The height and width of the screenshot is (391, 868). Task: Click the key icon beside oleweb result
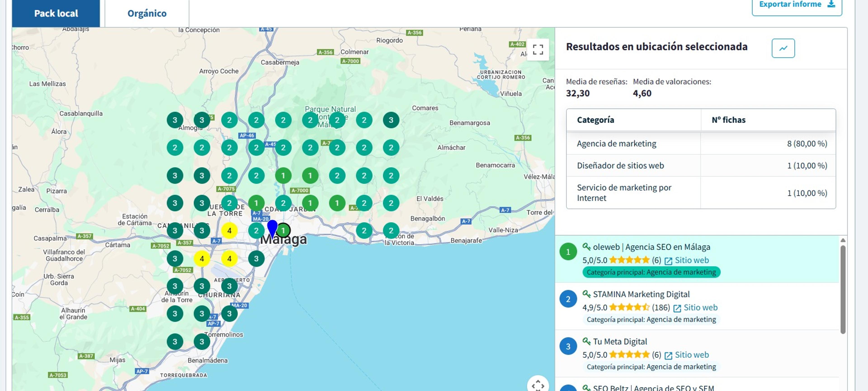point(586,247)
